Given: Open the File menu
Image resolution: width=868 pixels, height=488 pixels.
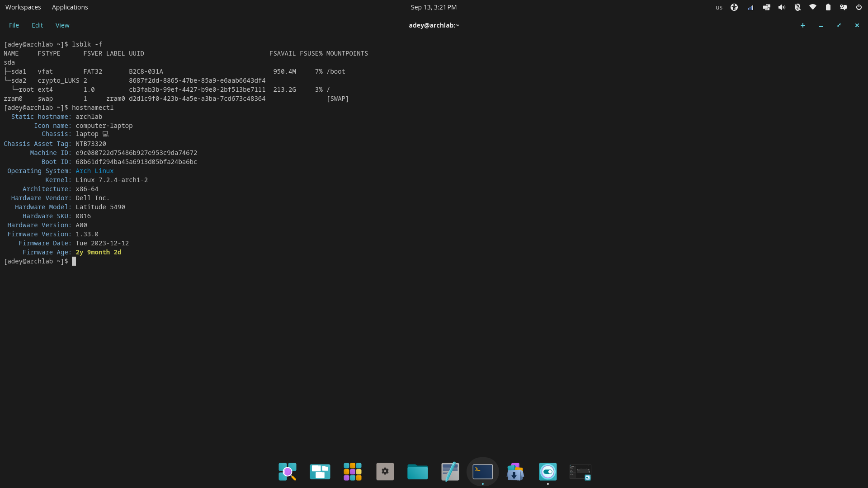Looking at the screenshot, I should coord(14,25).
